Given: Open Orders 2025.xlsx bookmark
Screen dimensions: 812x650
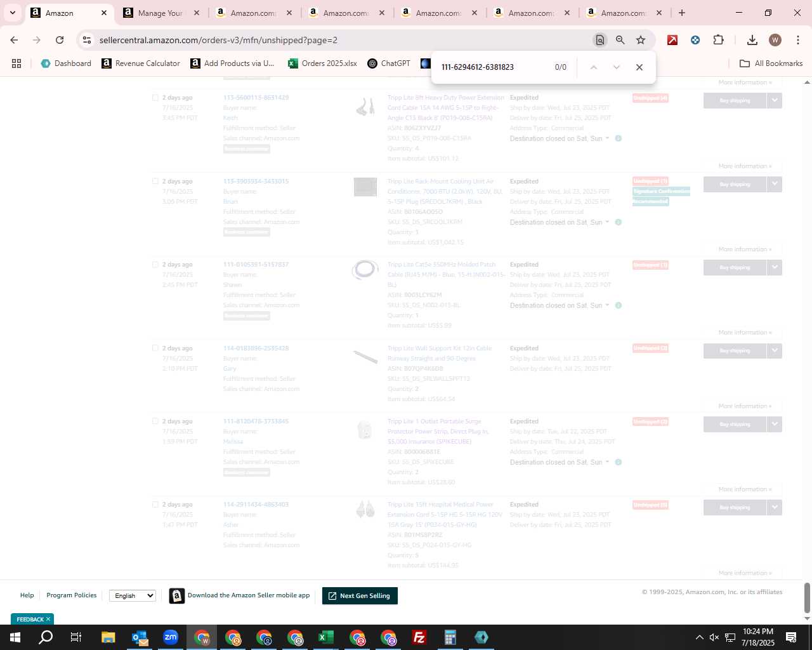Looking at the screenshot, I should click(322, 63).
